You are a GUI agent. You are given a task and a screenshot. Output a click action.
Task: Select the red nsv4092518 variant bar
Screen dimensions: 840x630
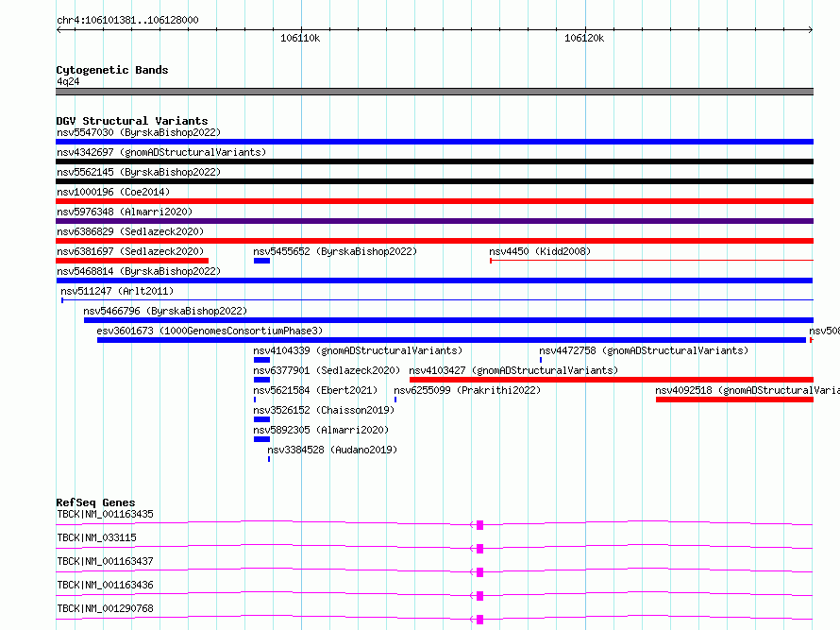[x=734, y=400]
